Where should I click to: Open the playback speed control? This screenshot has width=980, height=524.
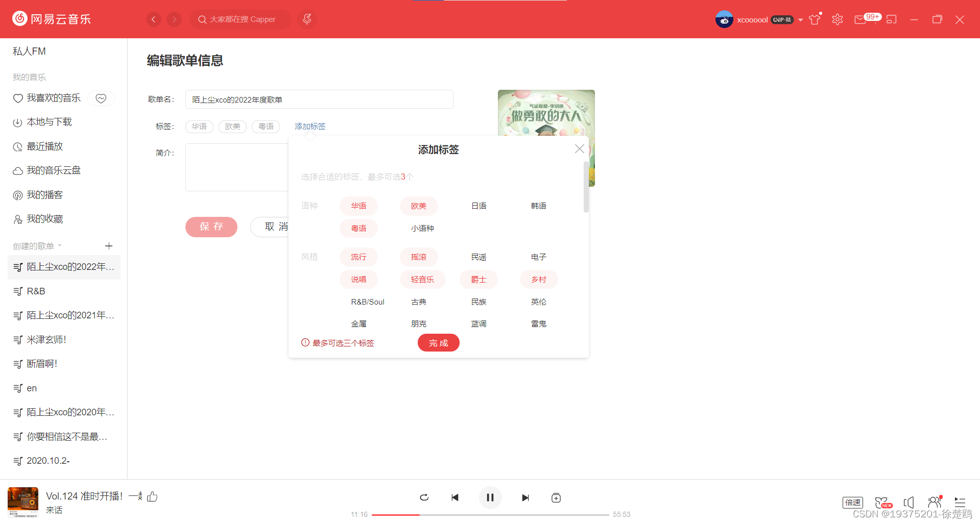point(853,503)
